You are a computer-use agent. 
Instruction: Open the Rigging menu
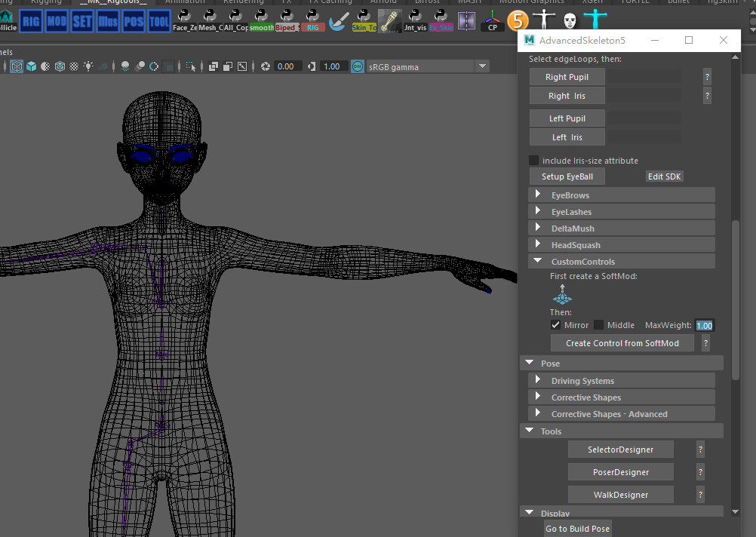point(46,2)
